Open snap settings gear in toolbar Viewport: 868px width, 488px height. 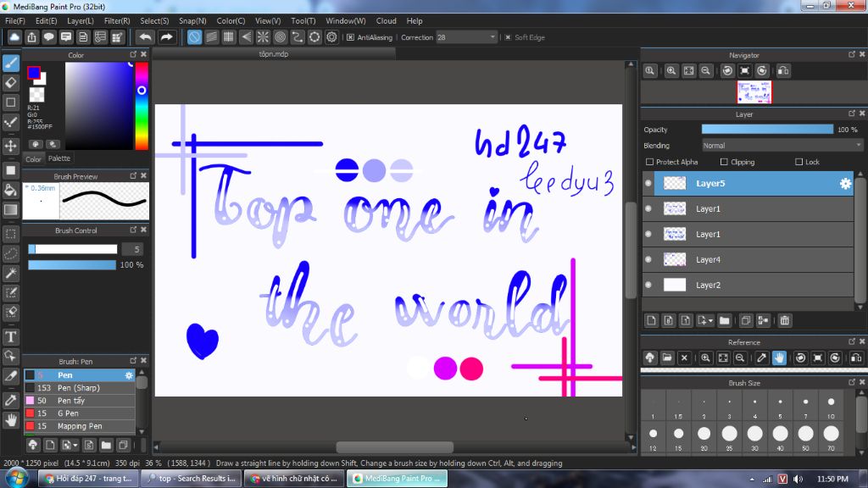point(331,37)
